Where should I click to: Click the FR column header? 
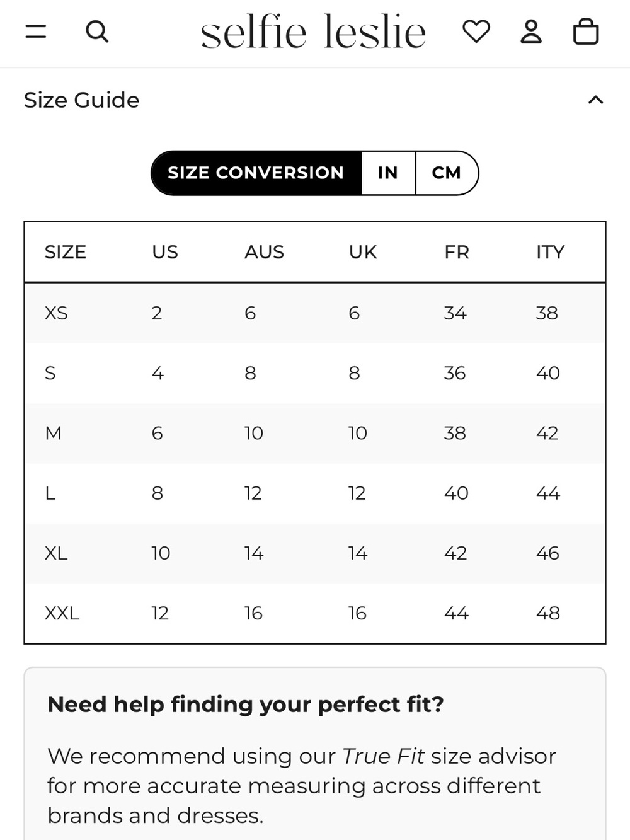(x=457, y=252)
